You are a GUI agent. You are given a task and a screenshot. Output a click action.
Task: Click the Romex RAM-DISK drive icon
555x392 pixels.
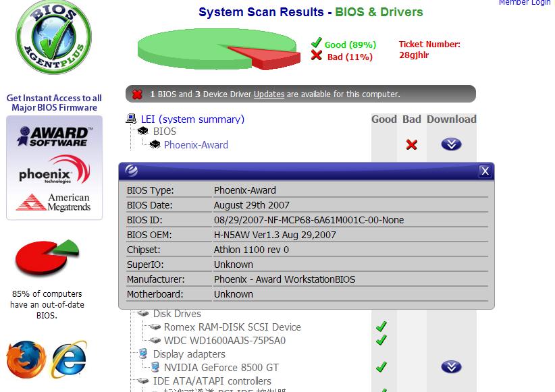pyautogui.click(x=155, y=327)
